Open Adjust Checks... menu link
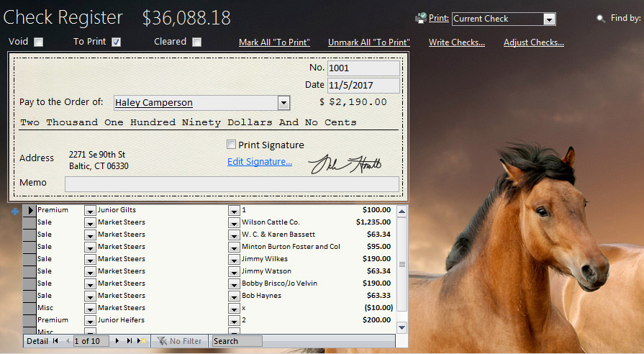 pos(533,42)
